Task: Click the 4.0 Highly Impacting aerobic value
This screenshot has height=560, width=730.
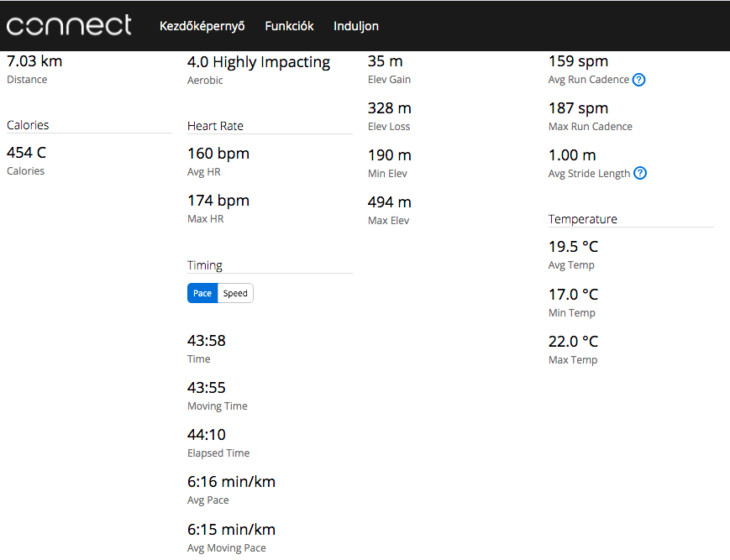Action: pos(259,62)
